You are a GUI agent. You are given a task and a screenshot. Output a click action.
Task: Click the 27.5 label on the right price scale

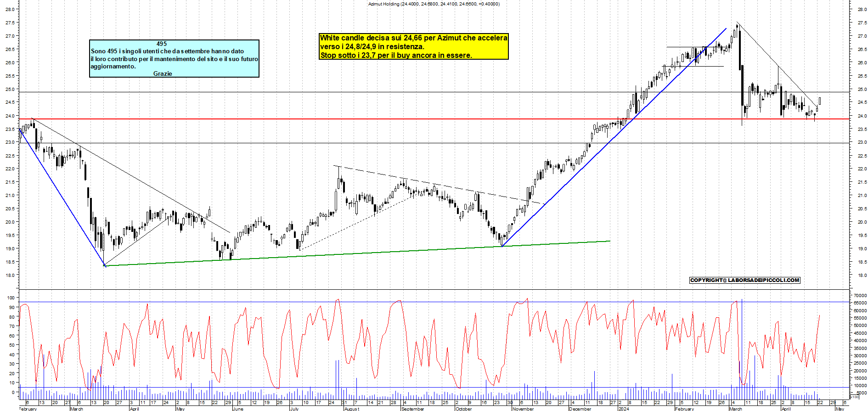pos(862,23)
